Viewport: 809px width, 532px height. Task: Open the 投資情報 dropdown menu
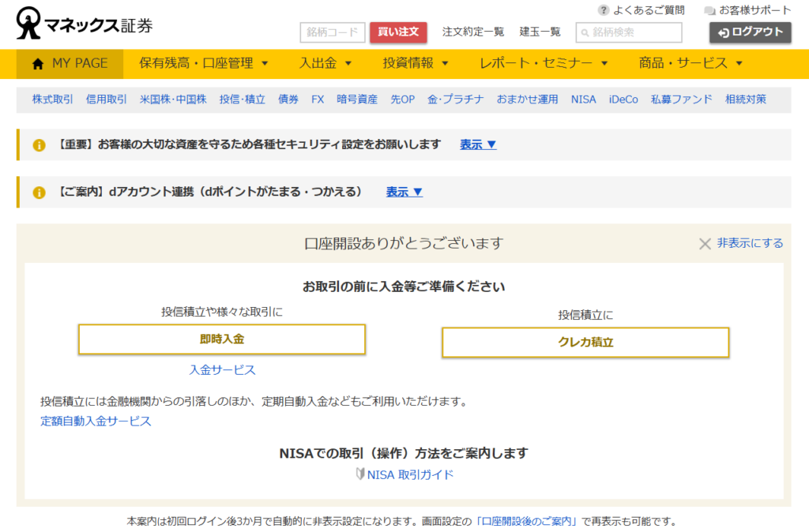(x=416, y=64)
